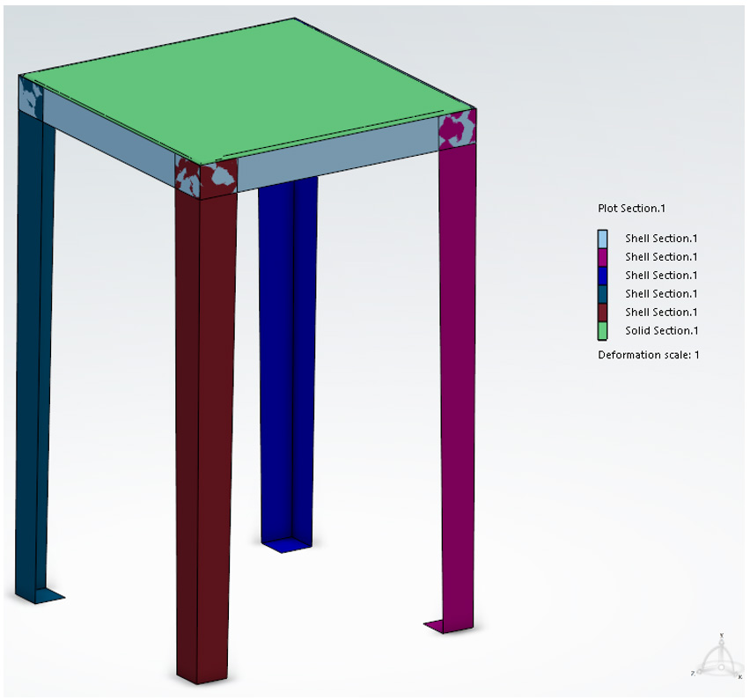Click the first Shell Section.1 legend label
The width and height of the screenshot is (750, 700).
pyautogui.click(x=661, y=239)
